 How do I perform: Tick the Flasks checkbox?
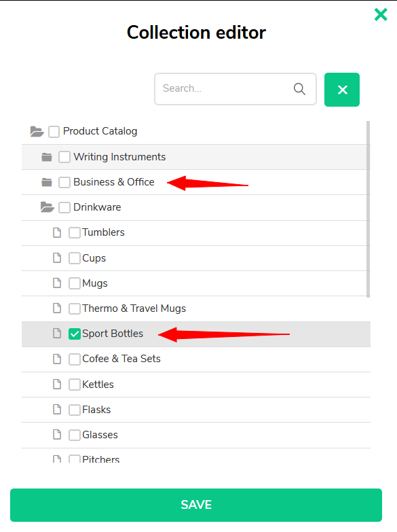pyautogui.click(x=74, y=410)
